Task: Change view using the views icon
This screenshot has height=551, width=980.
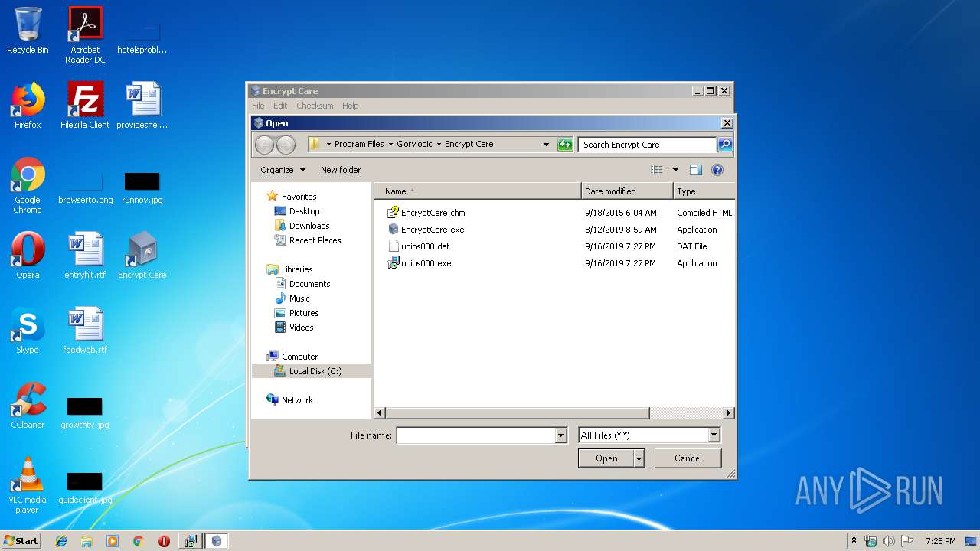Action: pyautogui.click(x=657, y=170)
